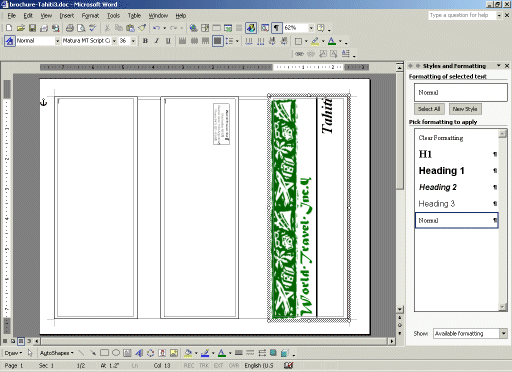Toggle center alignment
Image resolution: width=512 pixels, height=372 pixels.
pos(194,41)
